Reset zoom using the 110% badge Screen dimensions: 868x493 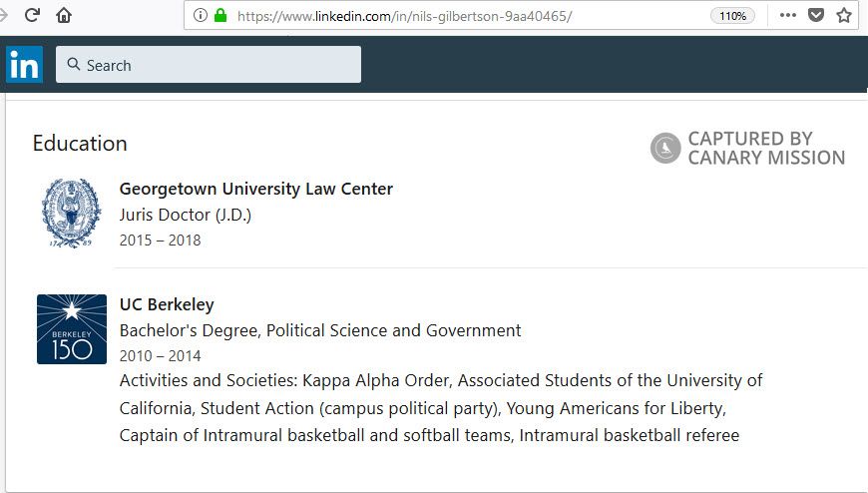732,16
